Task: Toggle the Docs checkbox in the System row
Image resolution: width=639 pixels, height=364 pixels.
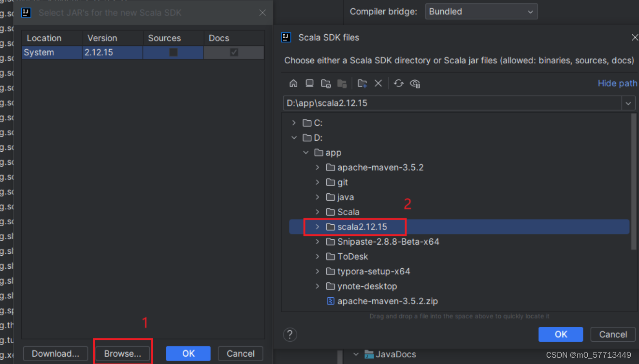Action: point(234,52)
